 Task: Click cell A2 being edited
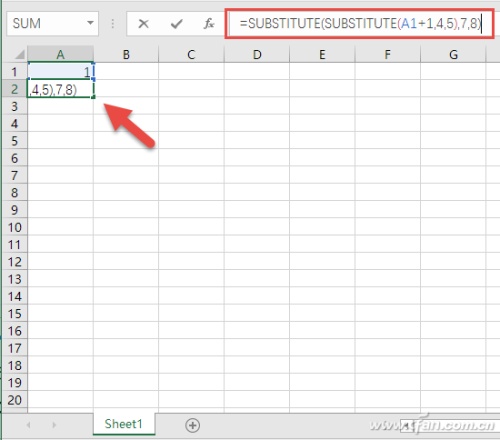click(x=60, y=89)
